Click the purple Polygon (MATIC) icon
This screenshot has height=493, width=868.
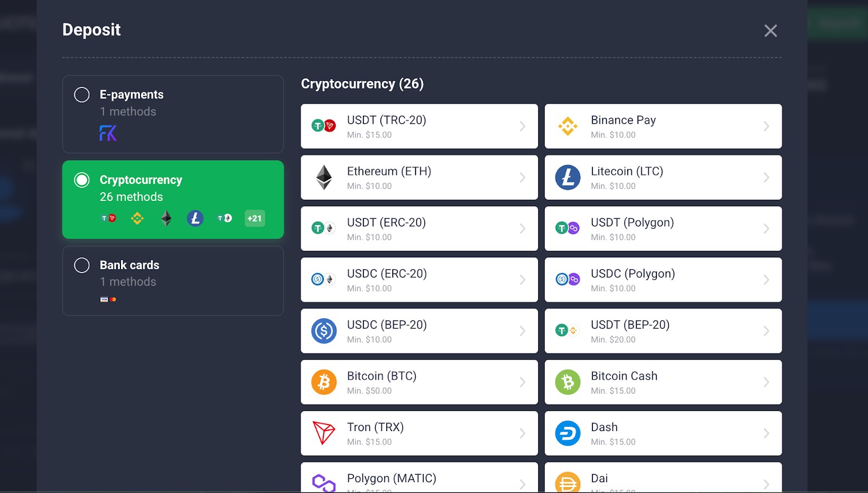coord(324,483)
